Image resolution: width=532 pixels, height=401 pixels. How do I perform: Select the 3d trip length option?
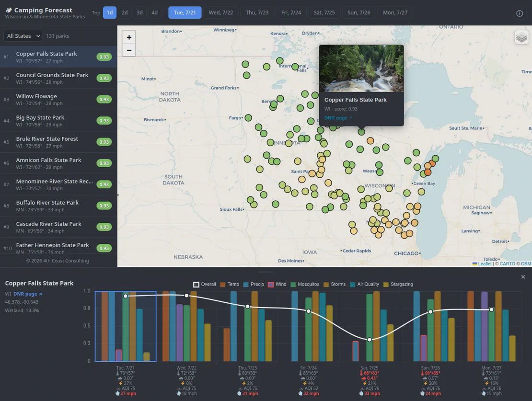coord(139,12)
